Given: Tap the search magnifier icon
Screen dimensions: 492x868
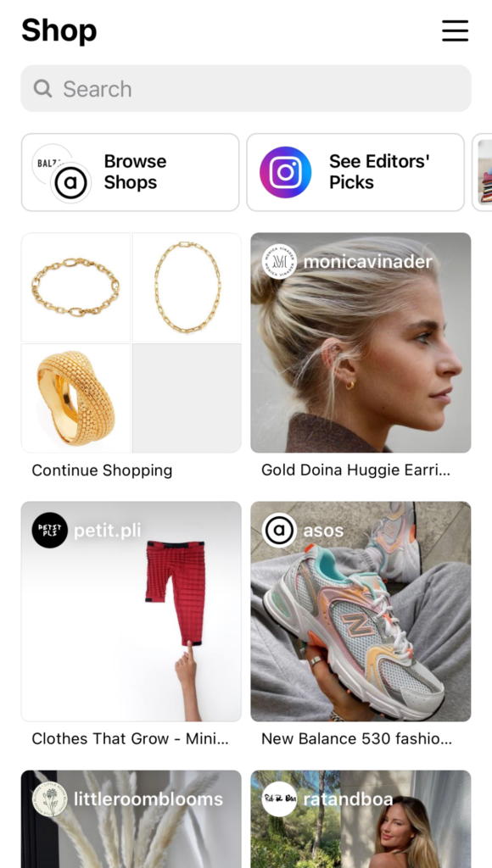Looking at the screenshot, I should pos(42,88).
